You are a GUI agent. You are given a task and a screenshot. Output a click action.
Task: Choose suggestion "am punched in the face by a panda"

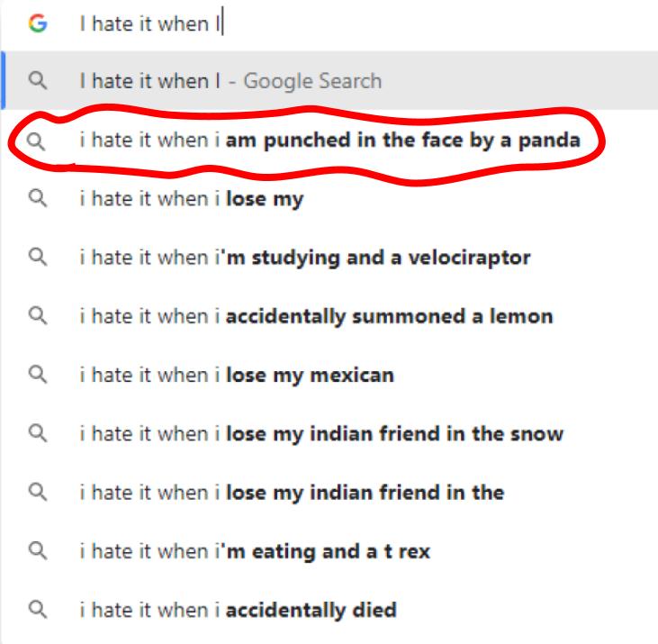[329, 141]
